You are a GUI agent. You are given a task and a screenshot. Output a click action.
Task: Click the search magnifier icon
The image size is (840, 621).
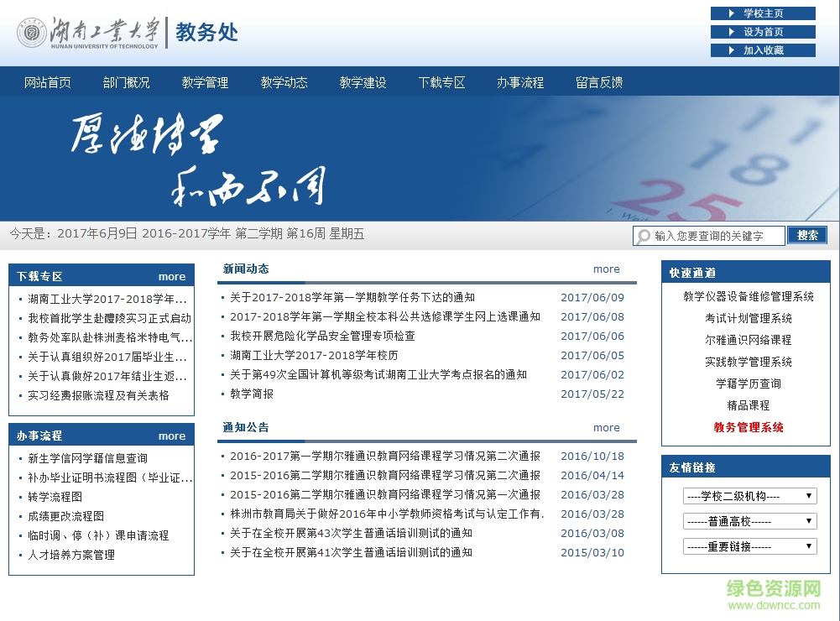[x=642, y=235]
